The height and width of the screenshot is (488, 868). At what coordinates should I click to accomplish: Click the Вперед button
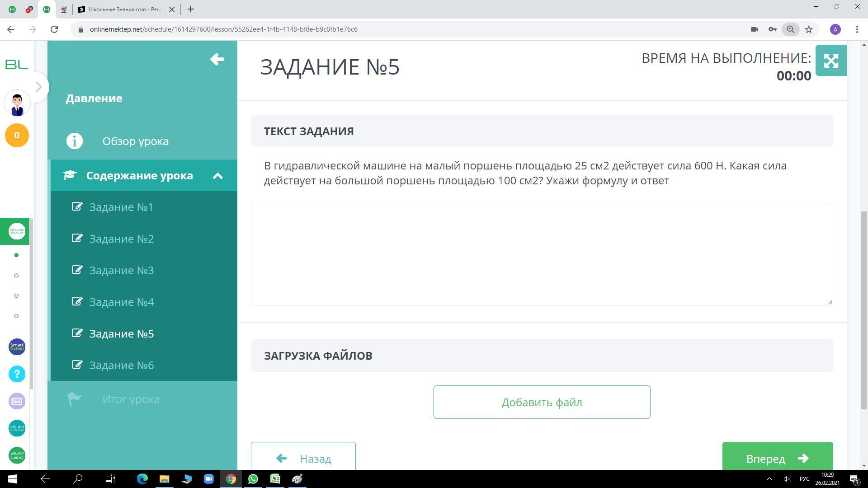click(x=777, y=458)
